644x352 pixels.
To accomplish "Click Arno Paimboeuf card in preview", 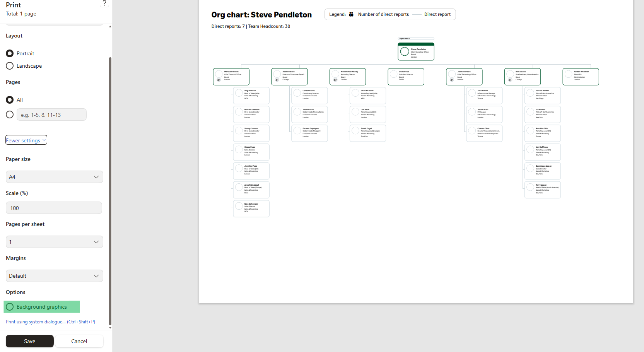I will coord(251,190).
